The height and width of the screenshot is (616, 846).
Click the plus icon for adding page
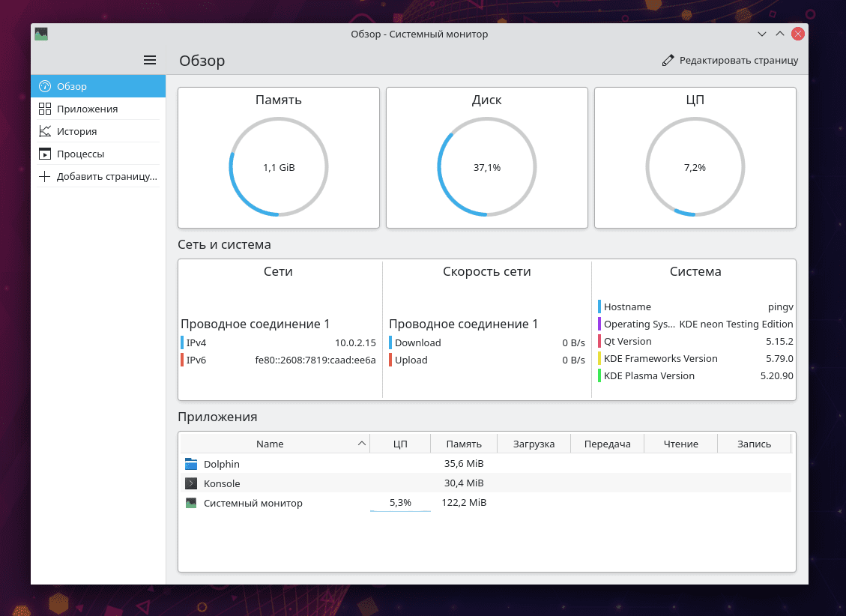coord(45,177)
